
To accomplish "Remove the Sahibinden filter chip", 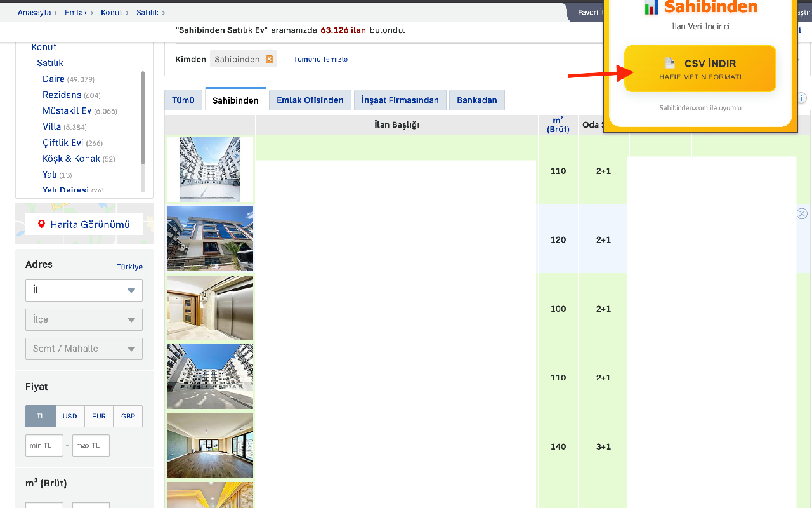I will click(x=270, y=59).
